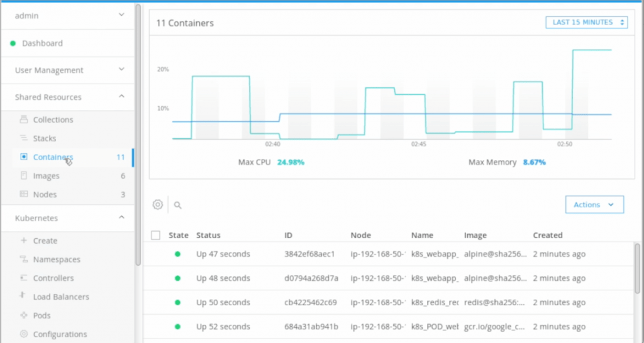The width and height of the screenshot is (644, 343).
Task: Click green state dot for 684a31ab941b
Action: pyautogui.click(x=177, y=327)
